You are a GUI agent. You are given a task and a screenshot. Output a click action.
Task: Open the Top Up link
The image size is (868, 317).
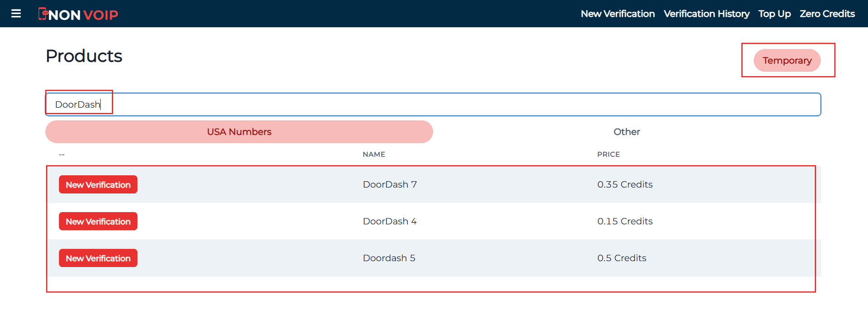775,14
